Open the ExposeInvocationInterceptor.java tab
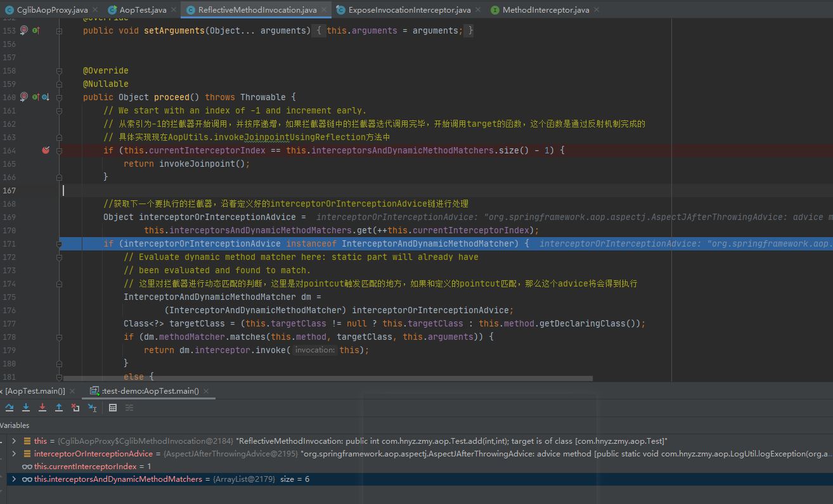Image resolution: width=833 pixels, height=504 pixels. coord(410,10)
